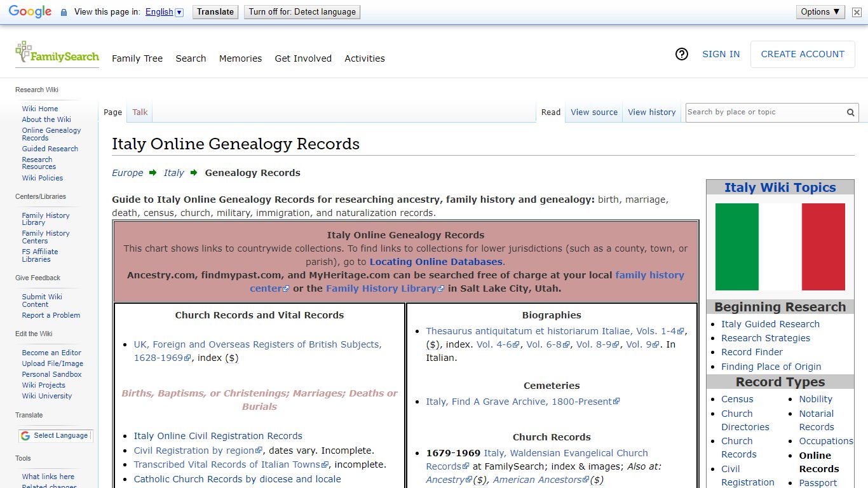Open the Census record type
The width and height of the screenshot is (868, 488).
(x=737, y=399)
